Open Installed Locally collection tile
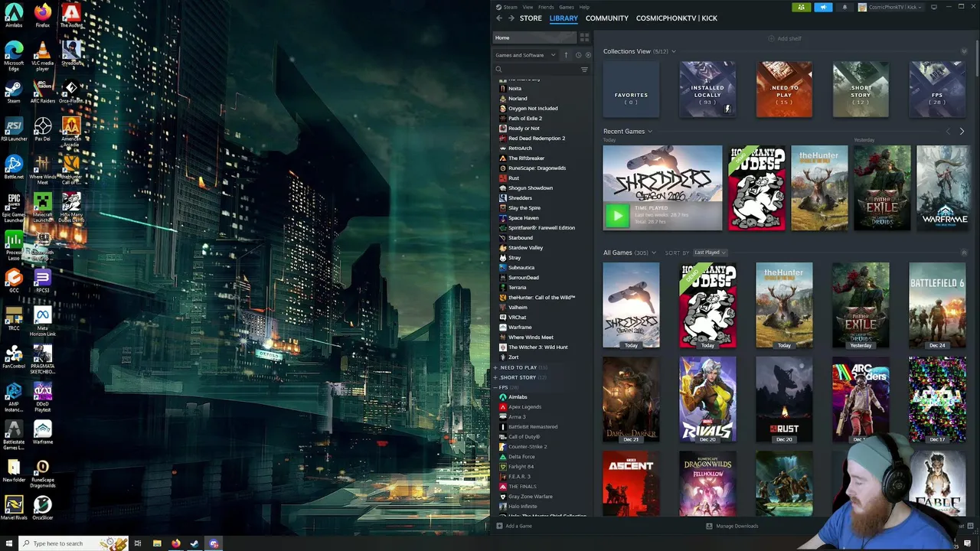This screenshot has width=980, height=551. [x=707, y=90]
